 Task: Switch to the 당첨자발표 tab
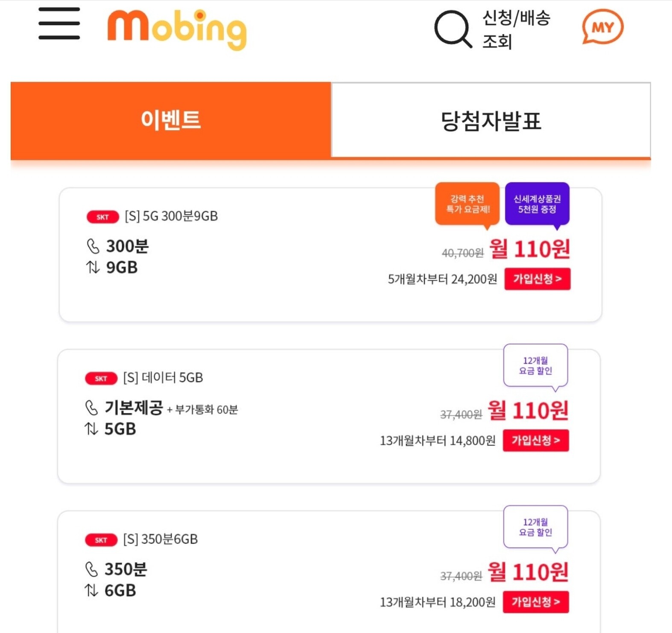(491, 120)
